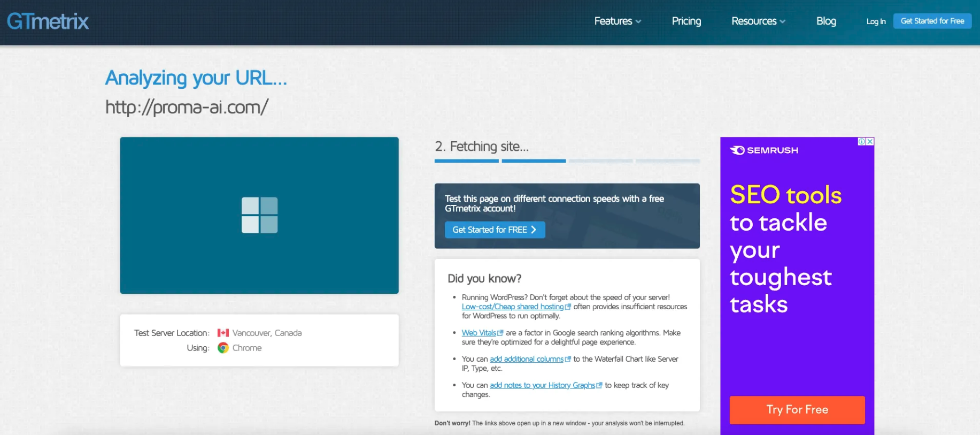Go to the Pricing page
980x435 pixels.
686,21
